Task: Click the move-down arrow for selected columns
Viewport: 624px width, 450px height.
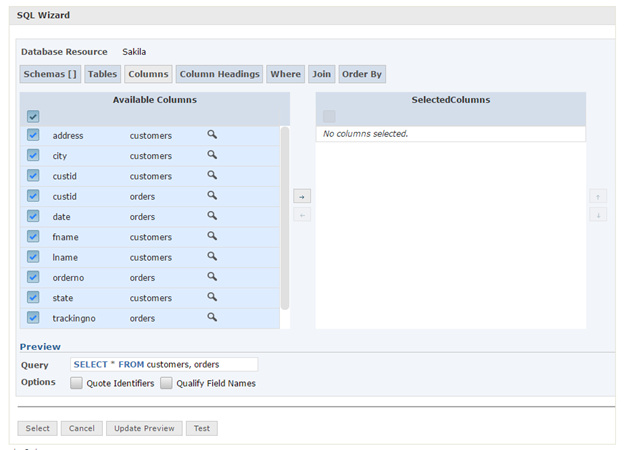Action: tap(598, 215)
